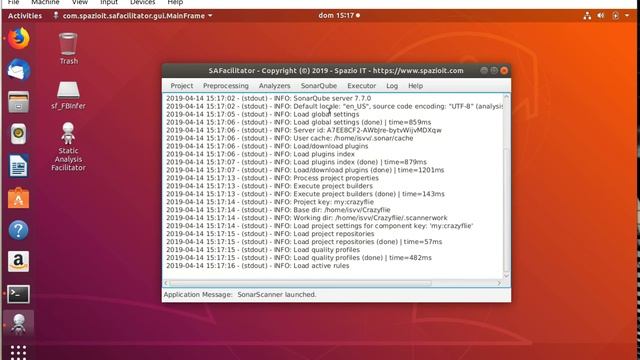Click the 'Working dir' .scannerwork log line
The height and width of the screenshot is (360, 640).
[307, 218]
